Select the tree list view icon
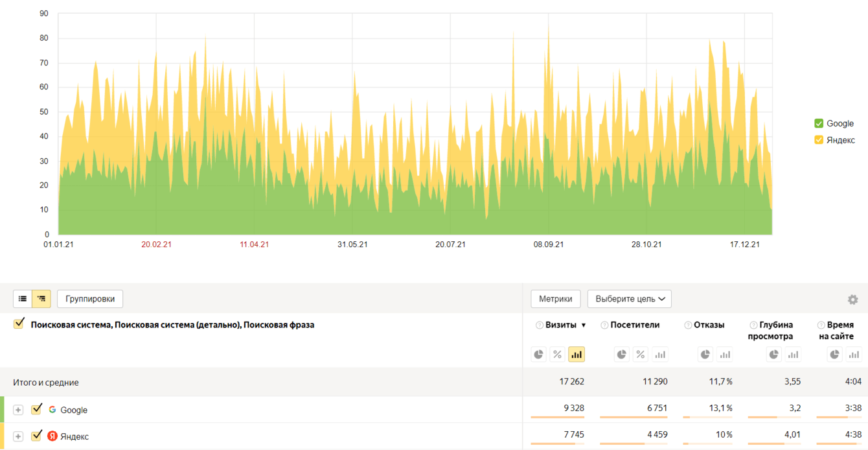This screenshot has height=450, width=868. (x=41, y=299)
